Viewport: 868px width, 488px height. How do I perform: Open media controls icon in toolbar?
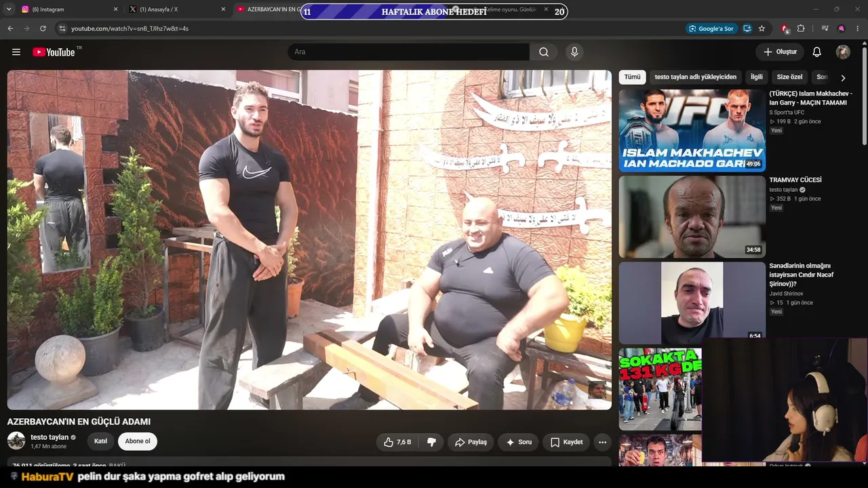[x=825, y=28]
